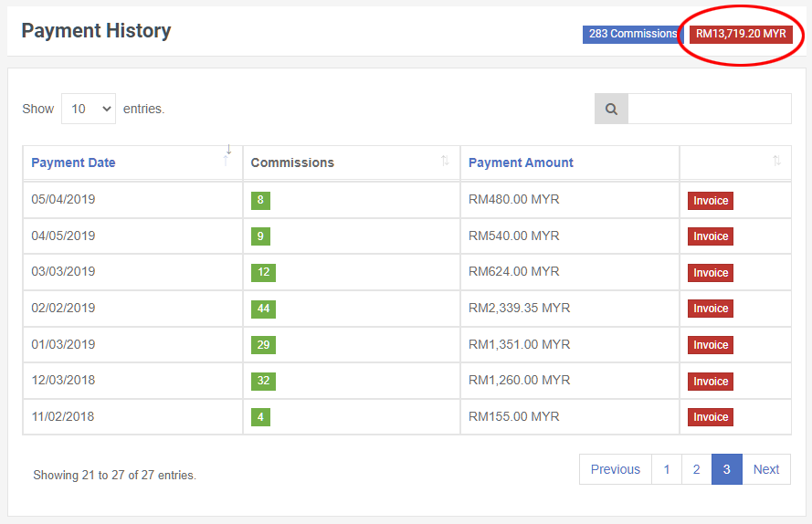Image resolution: width=812 pixels, height=524 pixels.
Task: Open Invoice for 12/03/2018 payment
Action: (x=710, y=382)
